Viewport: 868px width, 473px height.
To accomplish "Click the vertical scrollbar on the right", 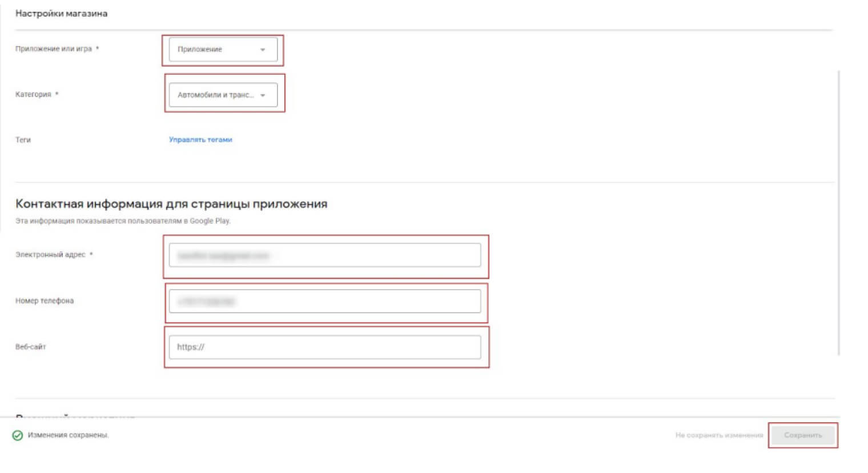I will tap(838, 211).
